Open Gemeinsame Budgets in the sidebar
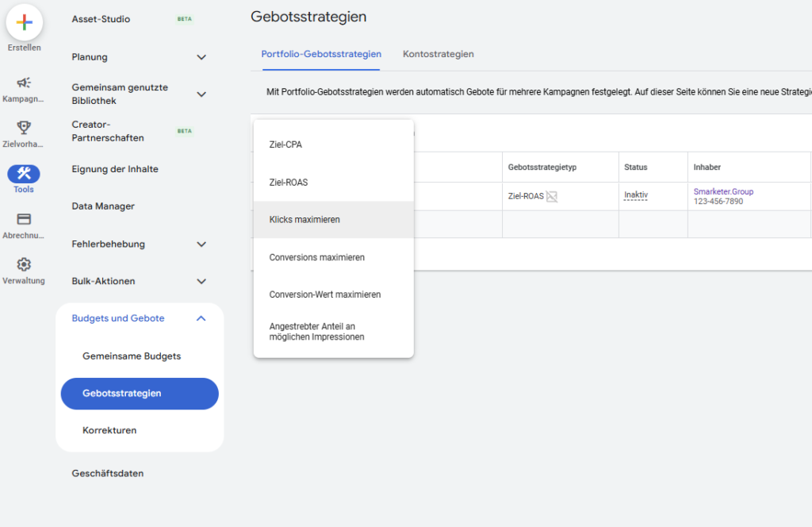The width and height of the screenshot is (812, 527). 132,356
